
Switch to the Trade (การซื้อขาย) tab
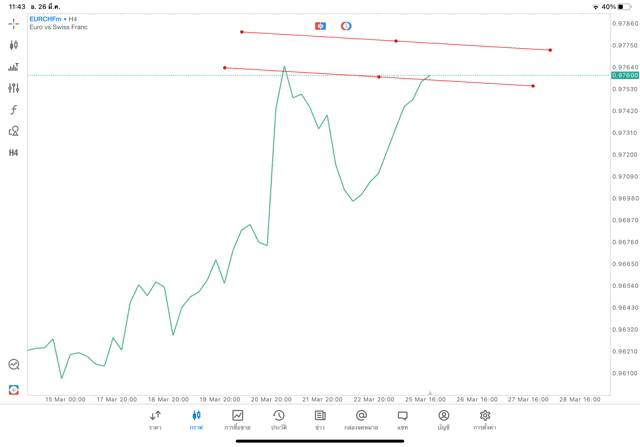[237, 420]
